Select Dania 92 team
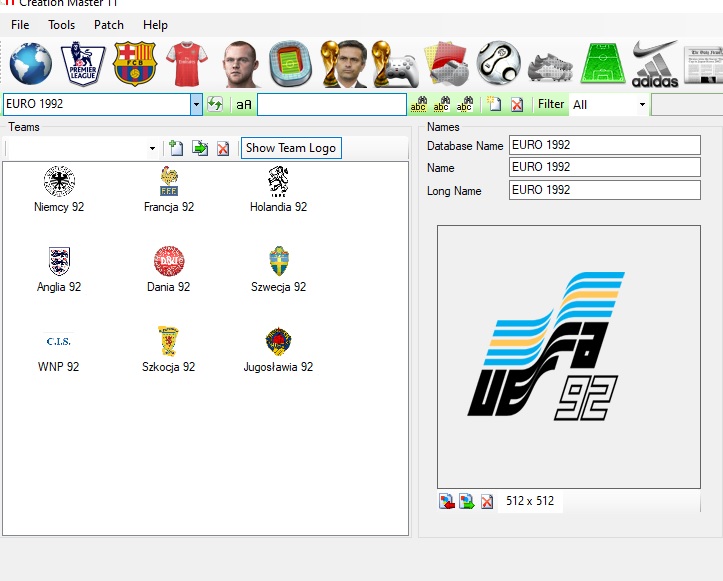Screen dimensions: 723x581 [169, 269]
